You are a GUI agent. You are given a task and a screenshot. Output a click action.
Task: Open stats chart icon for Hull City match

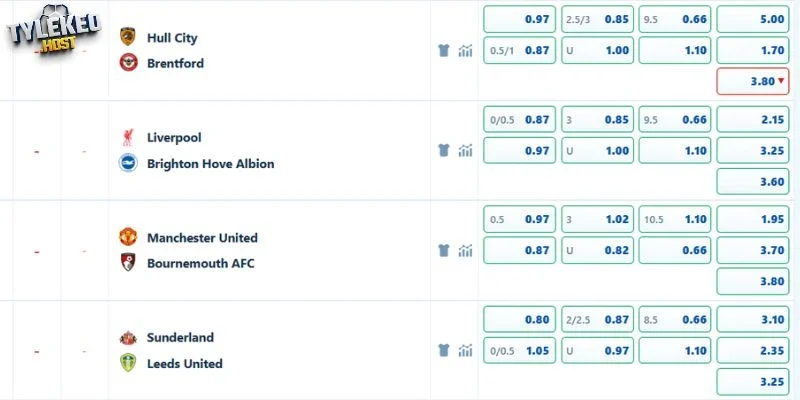465,51
